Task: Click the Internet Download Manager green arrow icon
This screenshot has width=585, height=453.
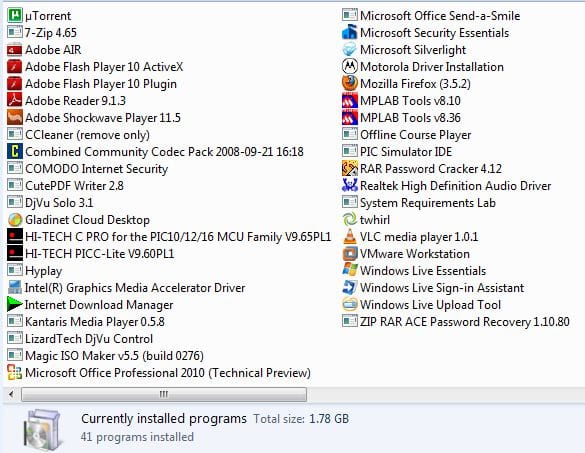Action: 15,304
